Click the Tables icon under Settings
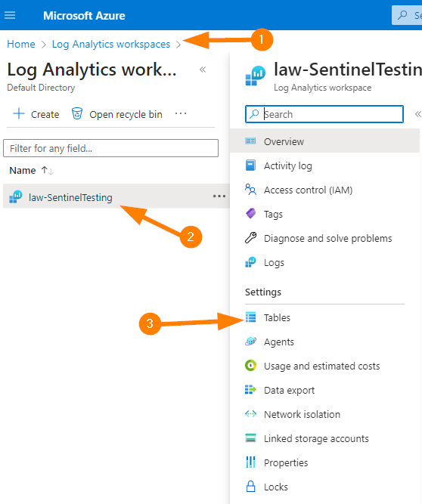Viewport: 422px width, 504px height. pos(250,317)
